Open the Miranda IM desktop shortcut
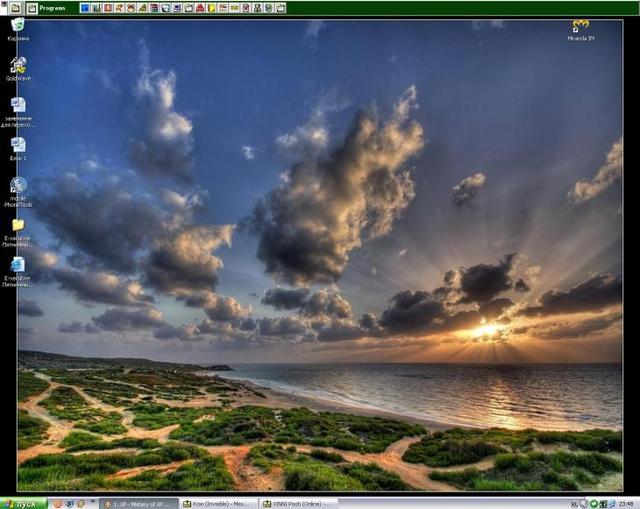 coord(580,27)
